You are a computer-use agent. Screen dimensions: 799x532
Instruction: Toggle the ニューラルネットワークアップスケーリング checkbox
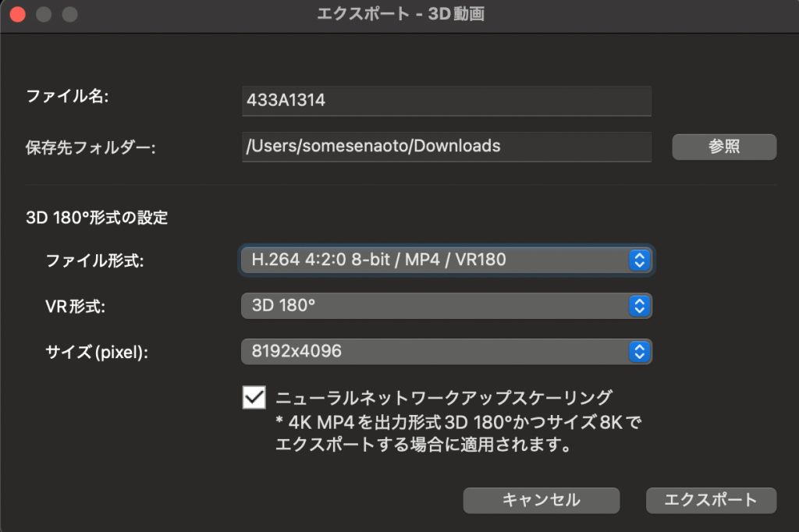click(254, 398)
